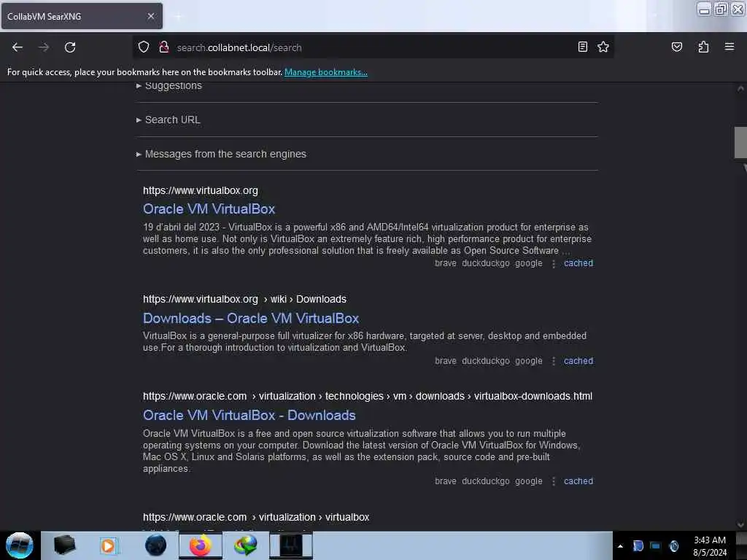
Task: Open more options dots for Oracle VM VirtualBox result
Action: point(554,264)
